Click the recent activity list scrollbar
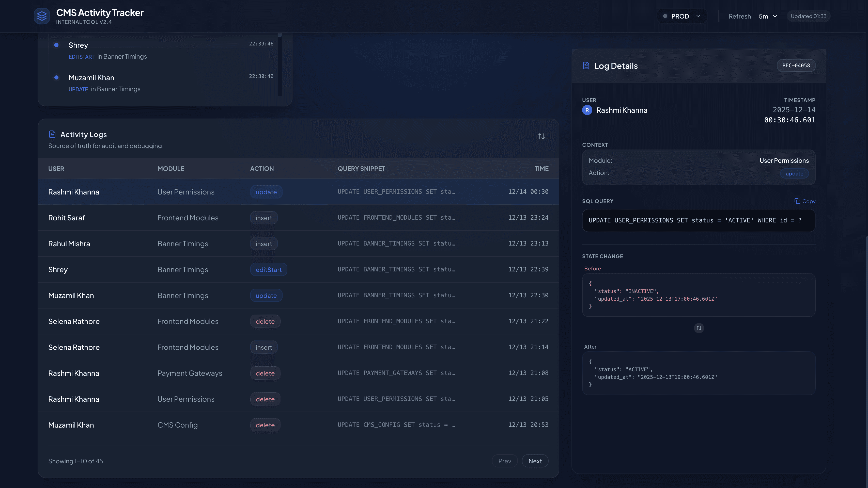The height and width of the screenshot is (488, 868). [x=279, y=64]
